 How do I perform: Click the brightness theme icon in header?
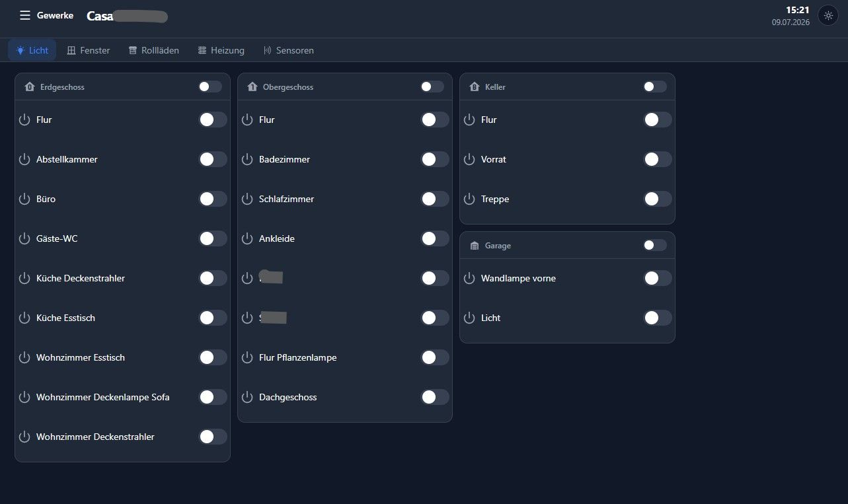tap(828, 15)
